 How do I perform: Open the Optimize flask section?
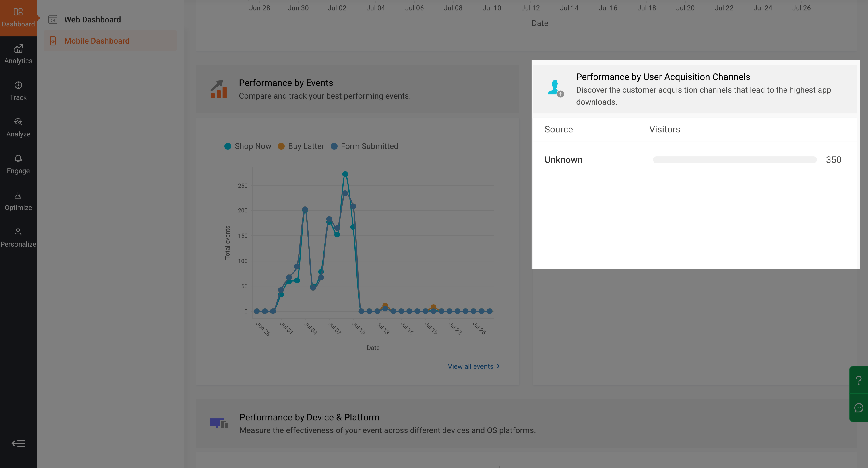pyautogui.click(x=18, y=201)
